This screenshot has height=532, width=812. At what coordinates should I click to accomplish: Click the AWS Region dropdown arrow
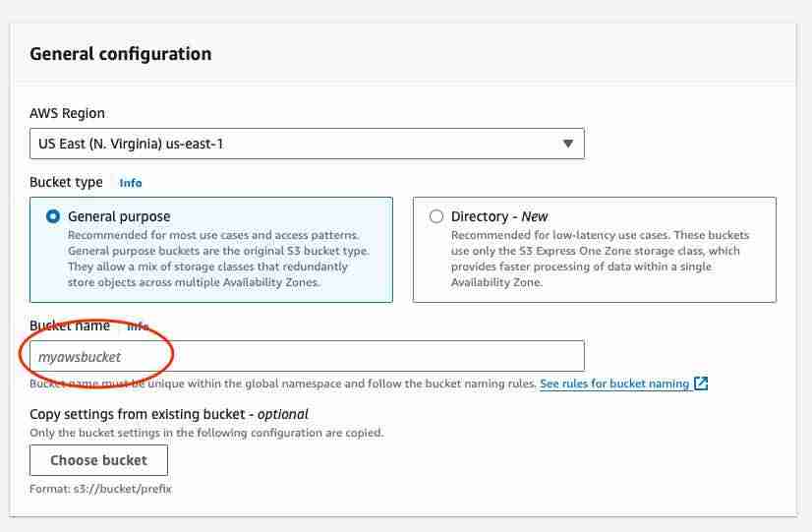[568, 144]
